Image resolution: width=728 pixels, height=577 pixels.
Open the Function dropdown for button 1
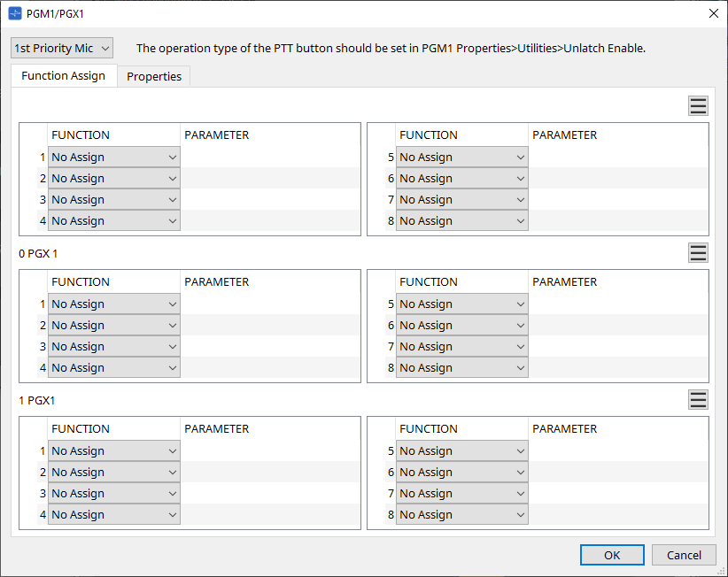[x=113, y=157]
